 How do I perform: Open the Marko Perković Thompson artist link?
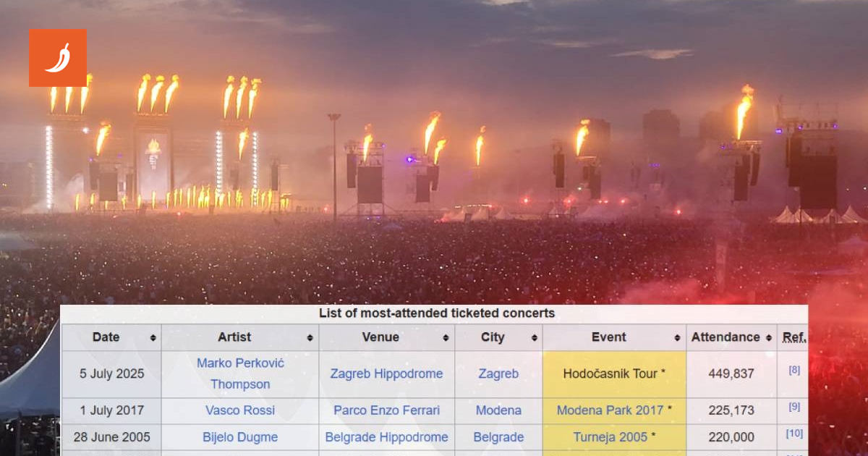click(x=240, y=373)
